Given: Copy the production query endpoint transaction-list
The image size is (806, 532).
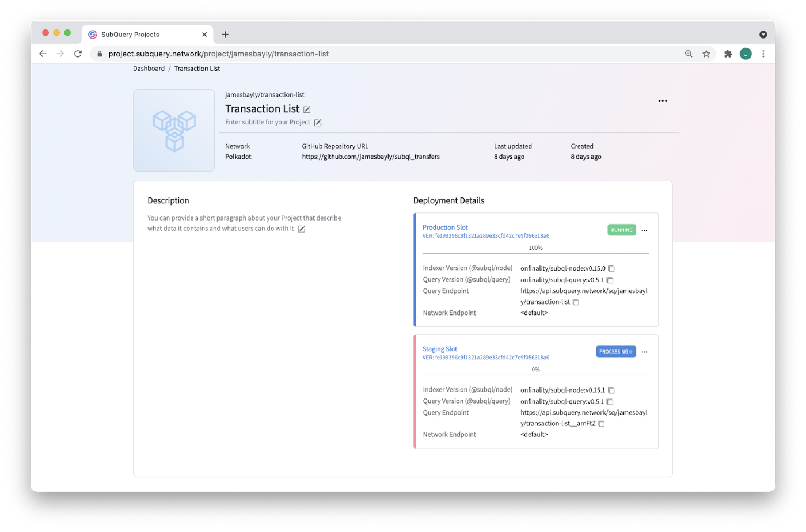Looking at the screenshot, I should (x=576, y=302).
